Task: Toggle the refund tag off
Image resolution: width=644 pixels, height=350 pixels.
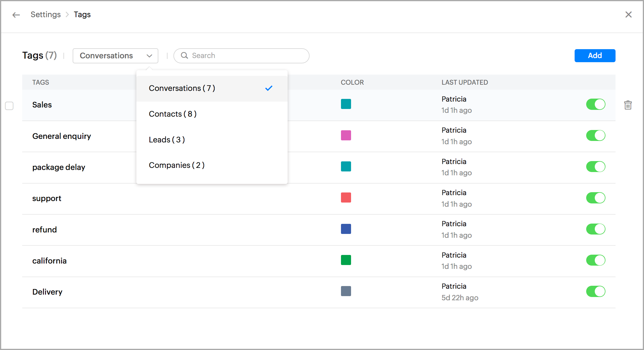Action: 595,229
